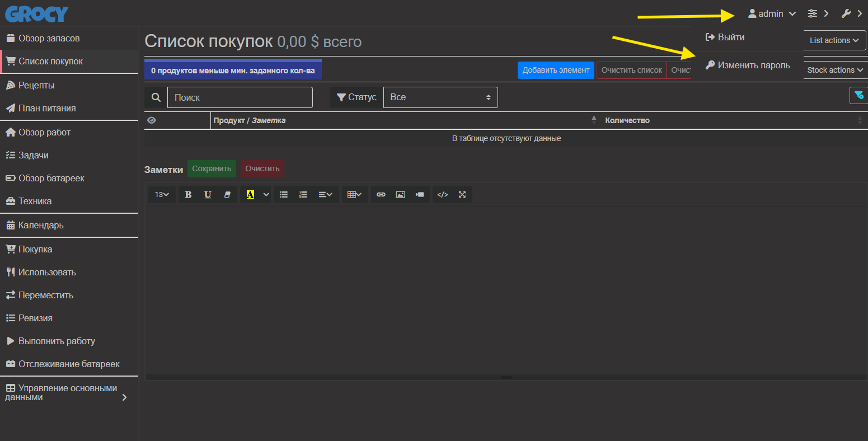Open paragraph alignment dropdown
Screen dimensions: 868x441
point(326,194)
